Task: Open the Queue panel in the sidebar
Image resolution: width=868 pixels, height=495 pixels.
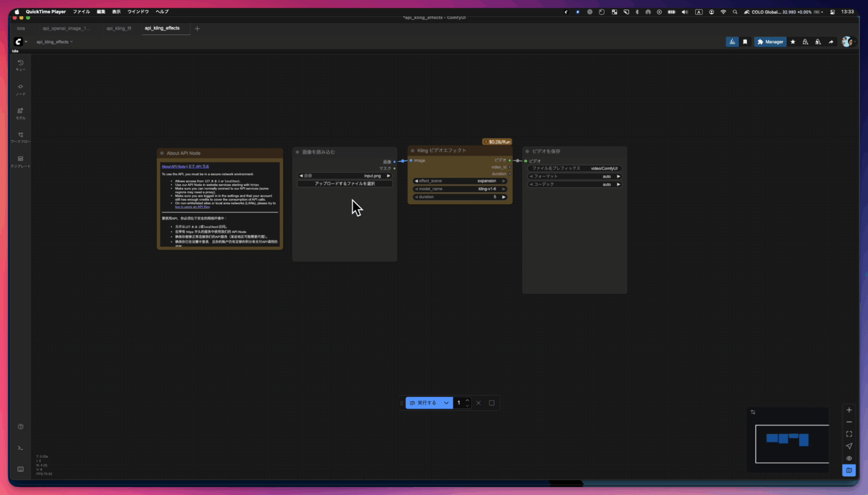Action: coord(20,65)
